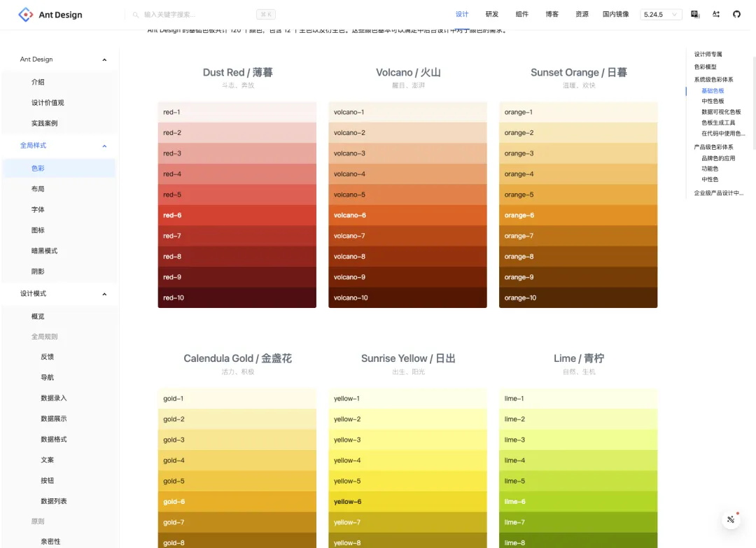This screenshot has width=756, height=548.
Task: Open 概览 in the sidebar
Action: (59, 316)
